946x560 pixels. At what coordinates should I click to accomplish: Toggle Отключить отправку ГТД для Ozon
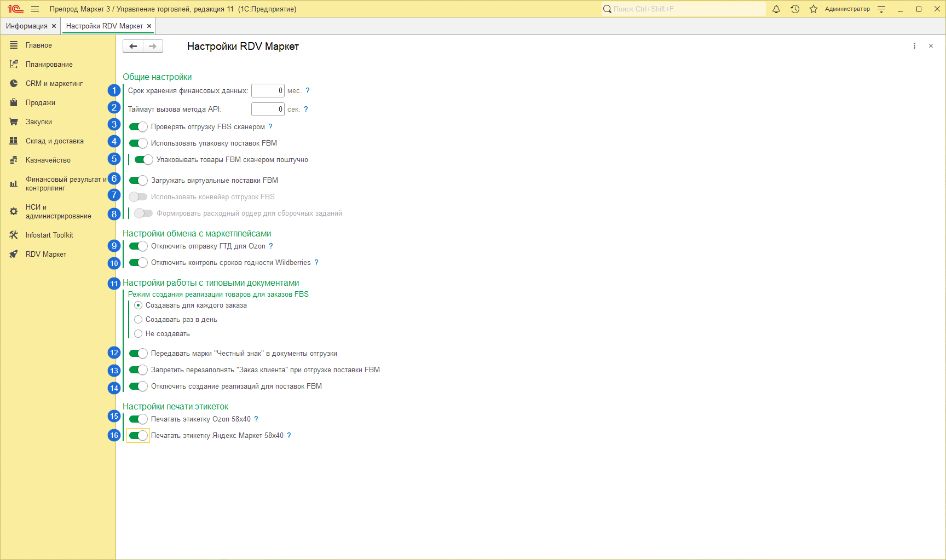click(138, 246)
